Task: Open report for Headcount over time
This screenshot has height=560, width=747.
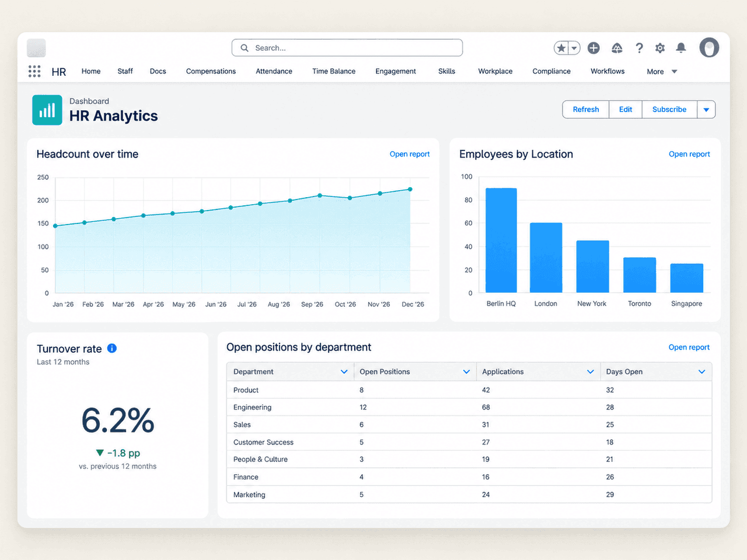Action: [x=410, y=154]
